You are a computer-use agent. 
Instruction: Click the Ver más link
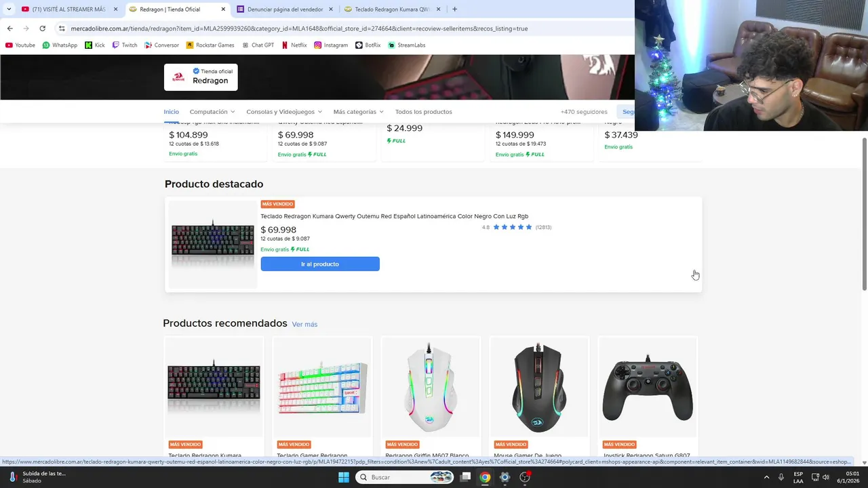pyautogui.click(x=304, y=325)
